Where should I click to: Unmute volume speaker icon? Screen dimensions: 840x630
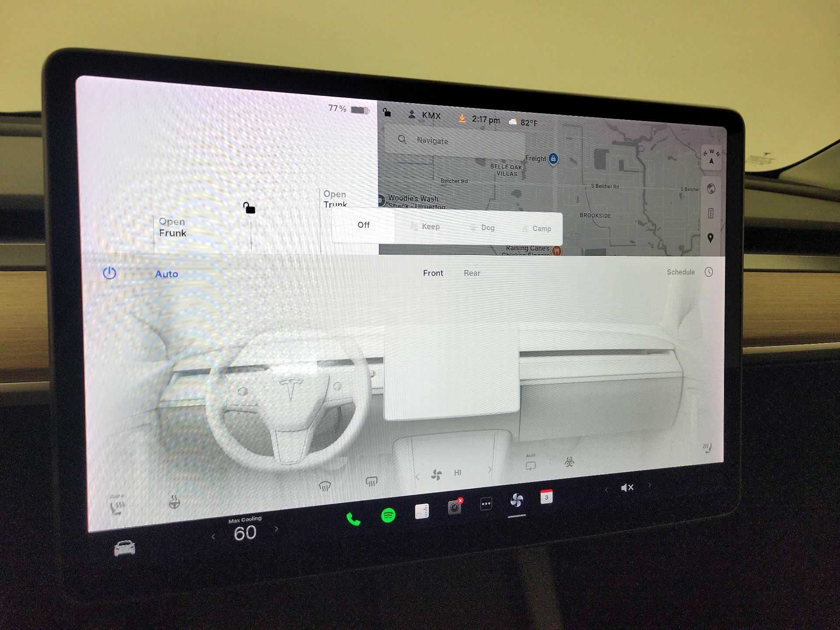[627, 488]
